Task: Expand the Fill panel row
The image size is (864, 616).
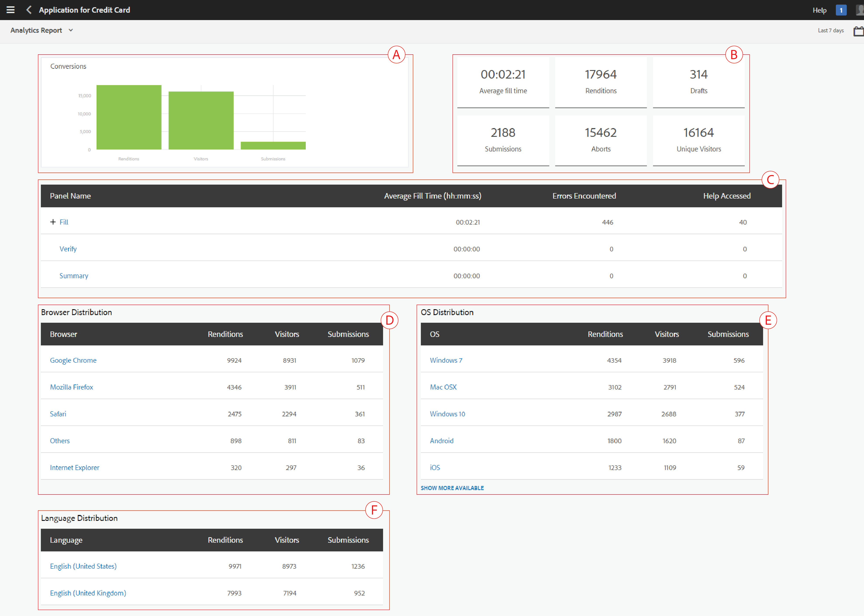Action: click(53, 222)
